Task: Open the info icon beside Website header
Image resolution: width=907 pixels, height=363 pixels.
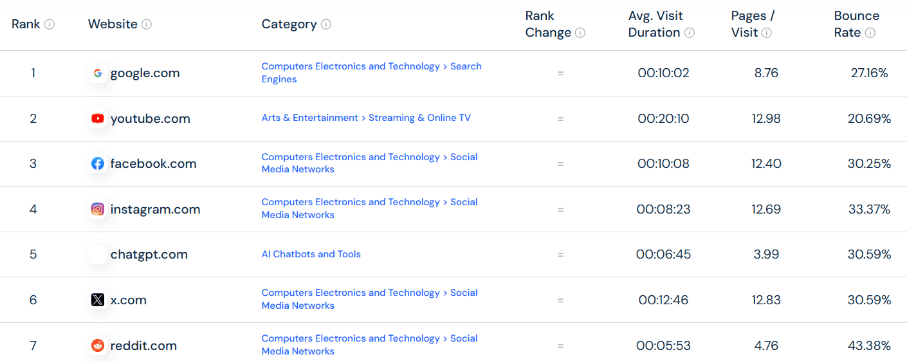Action: pos(147,25)
